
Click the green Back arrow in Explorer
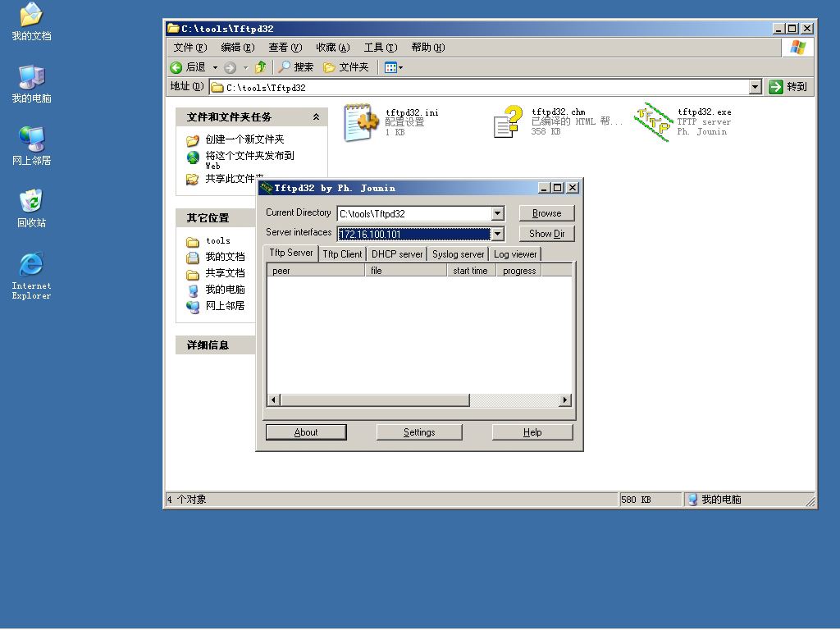tap(176, 67)
